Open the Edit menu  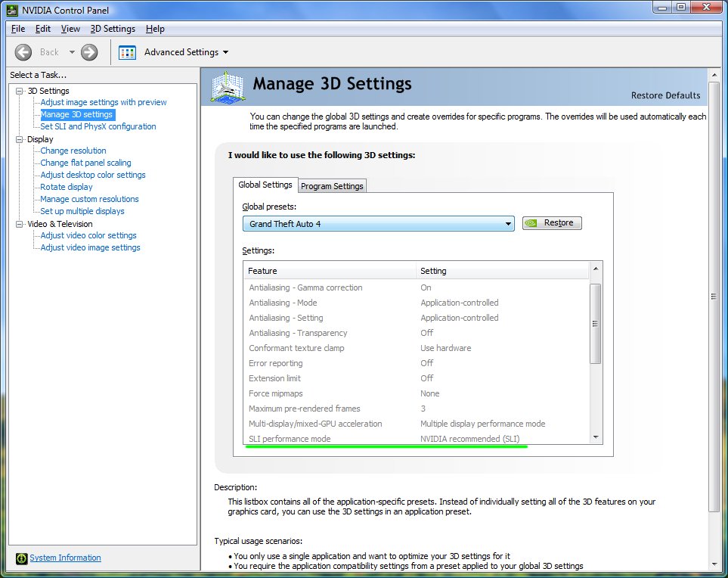pos(43,29)
